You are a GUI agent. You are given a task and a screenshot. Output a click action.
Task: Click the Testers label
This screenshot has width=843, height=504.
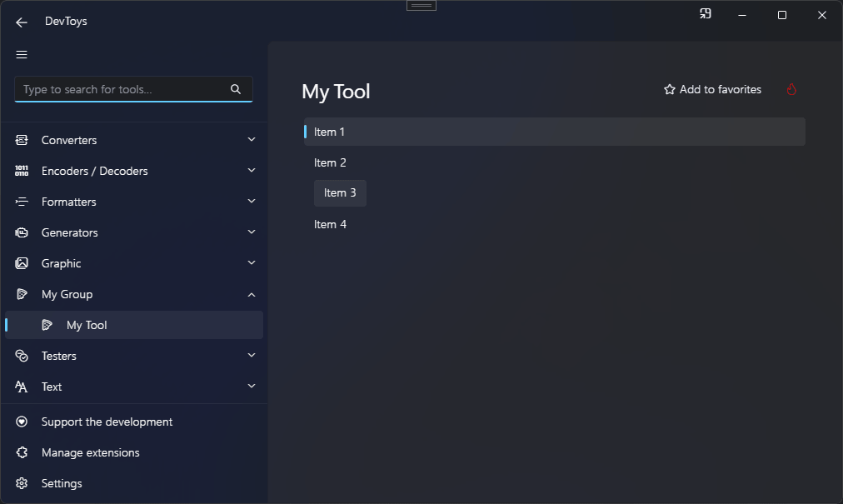pos(59,356)
